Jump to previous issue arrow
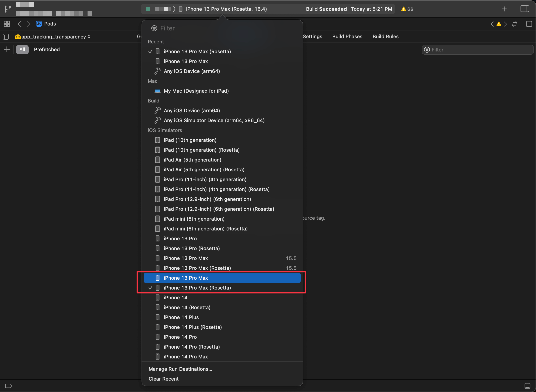The height and width of the screenshot is (392, 536). pyautogui.click(x=492, y=24)
